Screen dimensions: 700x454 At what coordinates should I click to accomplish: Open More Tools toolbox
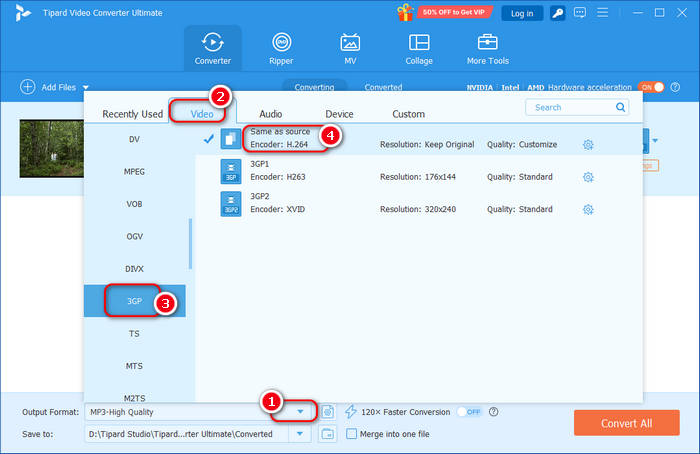488,49
